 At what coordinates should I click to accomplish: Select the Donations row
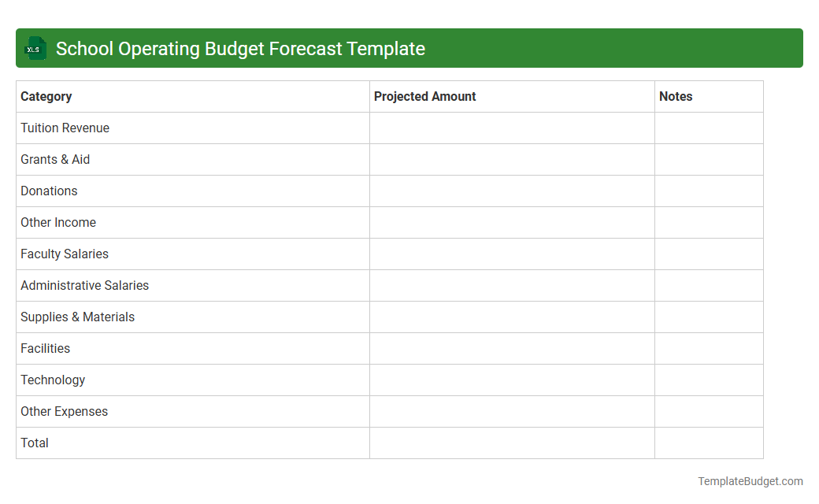(x=49, y=191)
